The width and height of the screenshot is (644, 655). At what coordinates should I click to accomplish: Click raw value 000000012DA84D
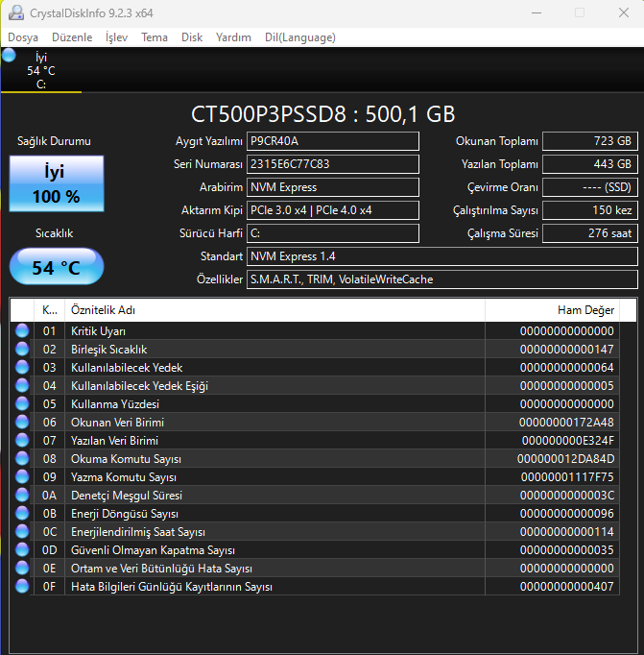(565, 459)
